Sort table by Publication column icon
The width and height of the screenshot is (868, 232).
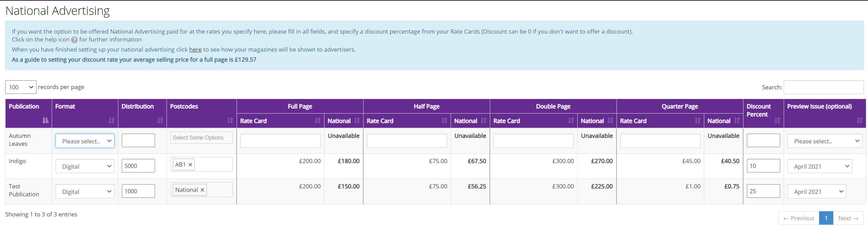click(45, 120)
